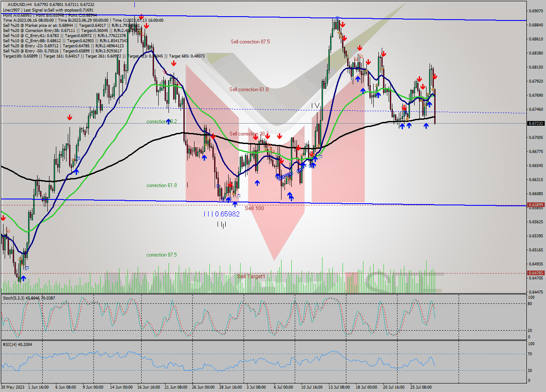Click the current price tag 0.67232
This screenshot has height=392, width=546.
(536, 123)
